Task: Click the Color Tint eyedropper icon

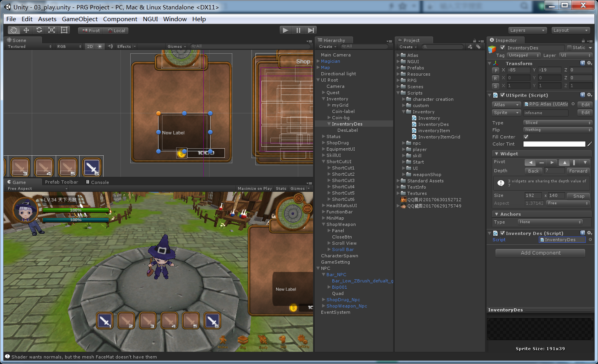Action: point(589,144)
